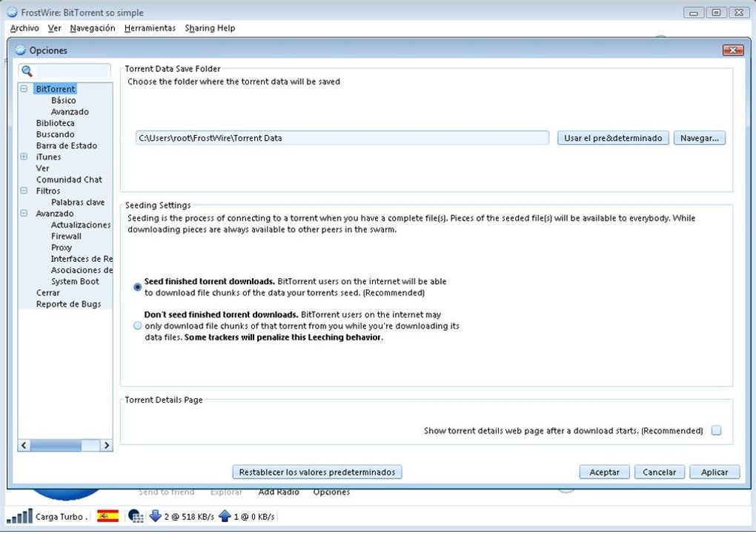Open the Sharing Help menu

tap(210, 28)
